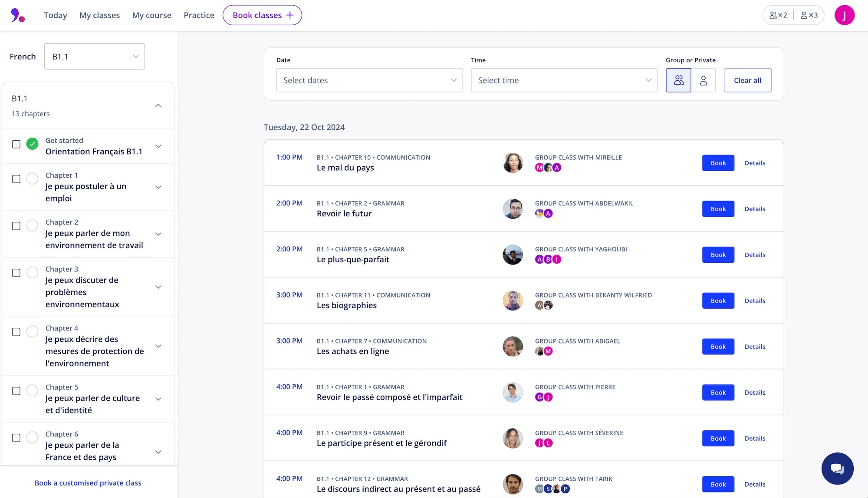Click Book for Le mal du pays class
Screen dimensions: 868x498
click(x=718, y=162)
